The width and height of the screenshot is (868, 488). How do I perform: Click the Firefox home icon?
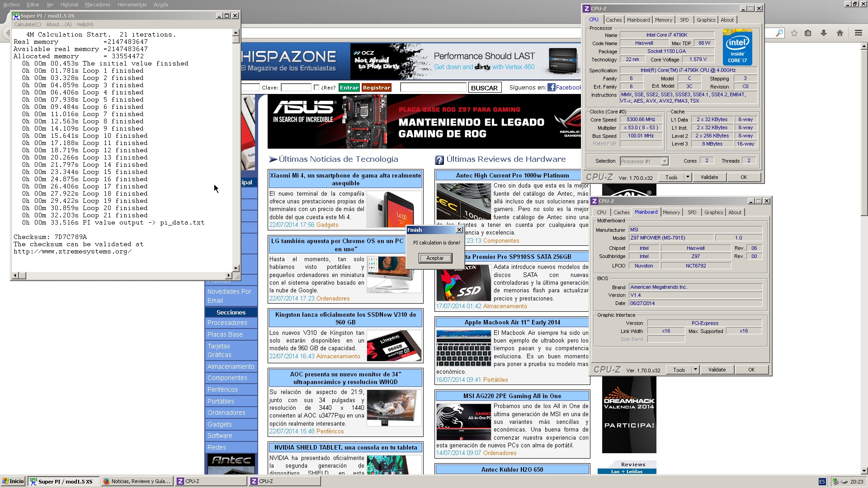(x=840, y=33)
